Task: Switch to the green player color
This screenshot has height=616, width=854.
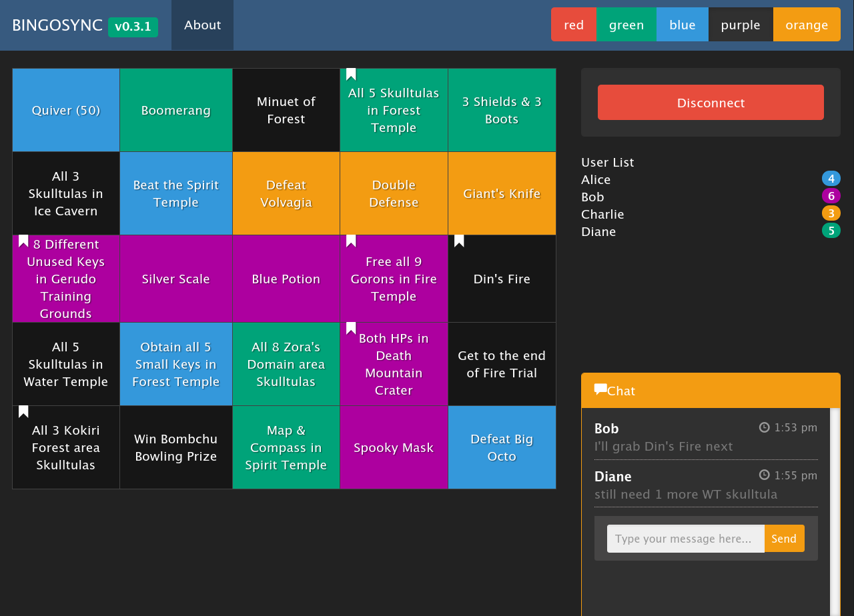Action: pyautogui.click(x=626, y=24)
